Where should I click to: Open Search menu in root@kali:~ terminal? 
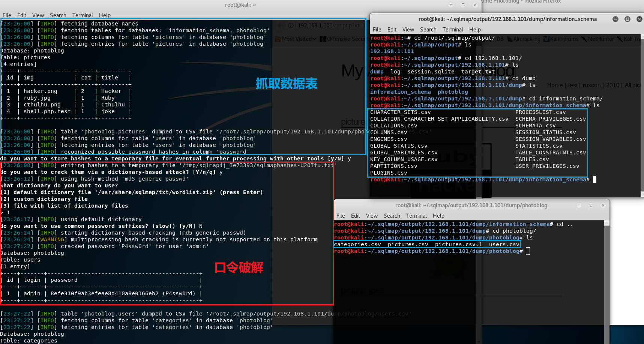point(58,15)
